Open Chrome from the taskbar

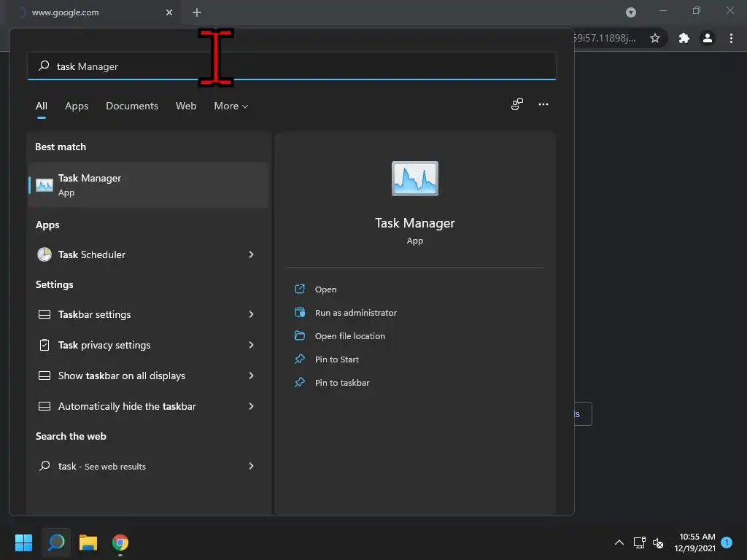tap(120, 542)
